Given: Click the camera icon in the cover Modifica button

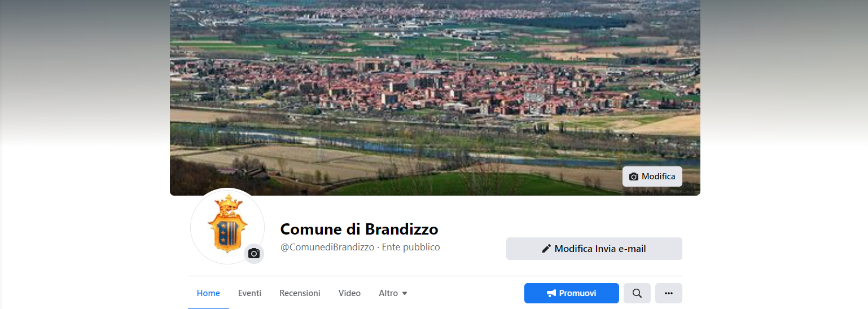Looking at the screenshot, I should tap(634, 176).
